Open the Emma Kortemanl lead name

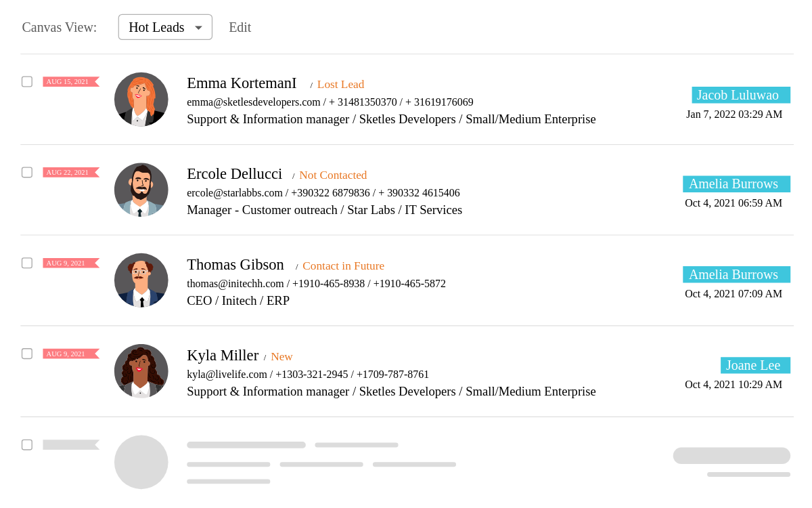click(242, 83)
